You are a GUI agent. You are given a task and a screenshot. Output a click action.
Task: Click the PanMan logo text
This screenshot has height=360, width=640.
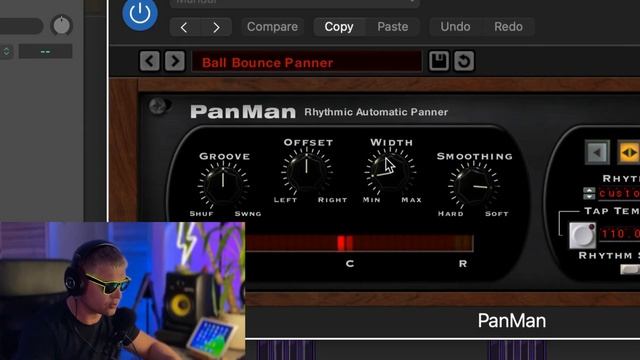click(243, 112)
